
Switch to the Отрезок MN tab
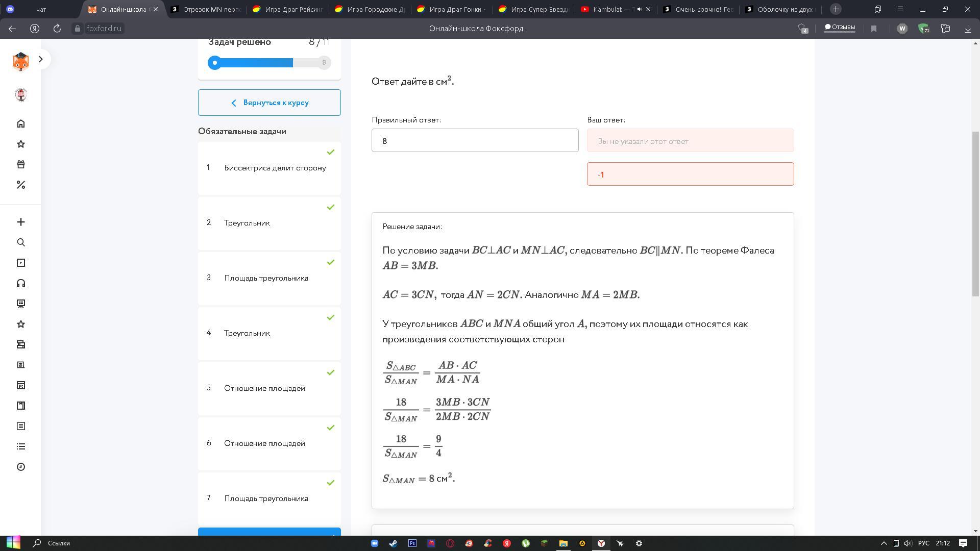[x=210, y=9]
